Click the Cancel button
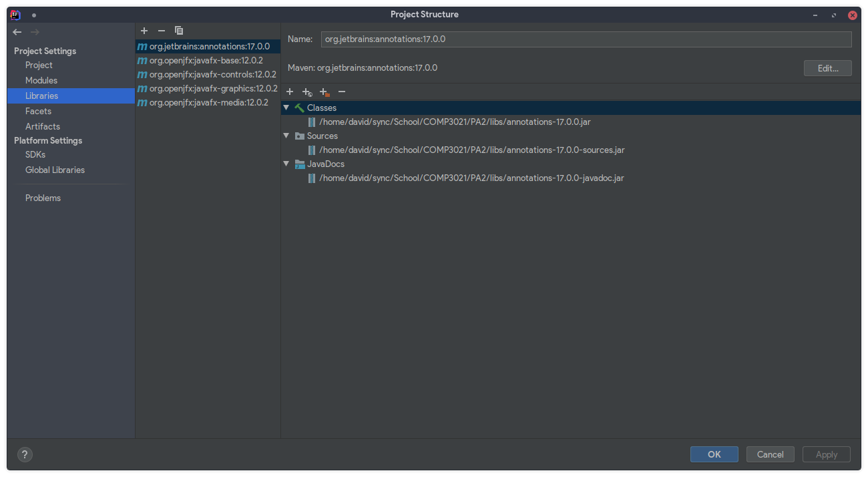868x477 pixels. (771, 454)
